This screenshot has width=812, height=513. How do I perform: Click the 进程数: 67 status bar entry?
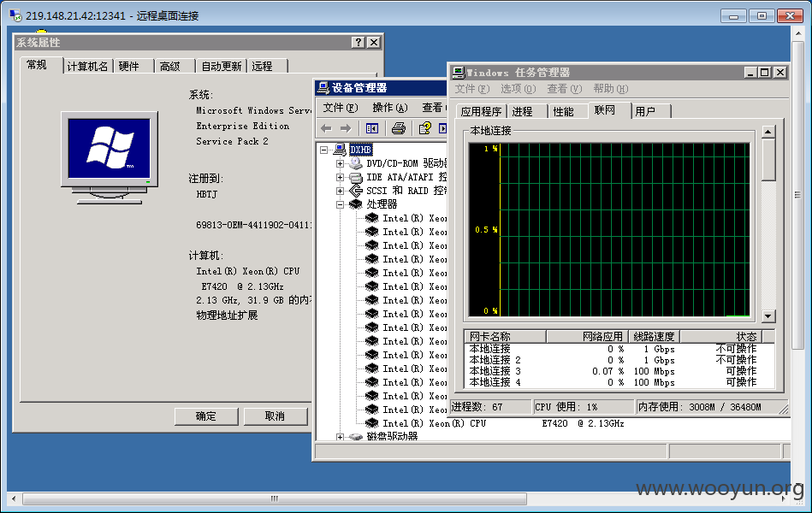pyautogui.click(x=490, y=407)
